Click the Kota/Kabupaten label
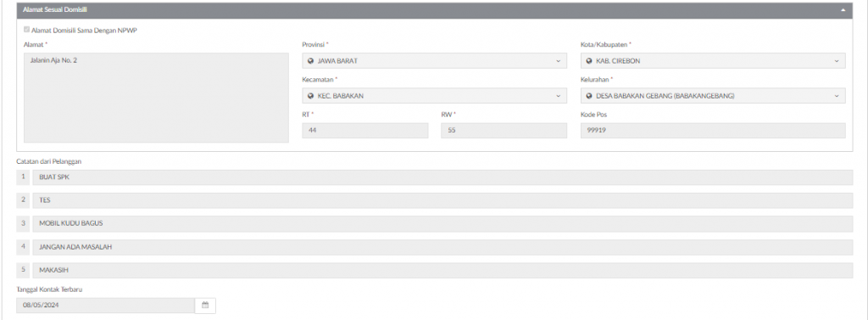Viewport: 868px width, 320px height. (604, 44)
